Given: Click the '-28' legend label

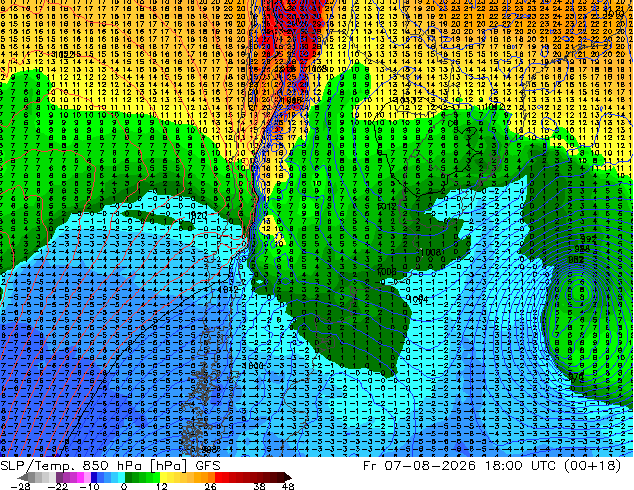Looking at the screenshot, I should tap(20, 486).
